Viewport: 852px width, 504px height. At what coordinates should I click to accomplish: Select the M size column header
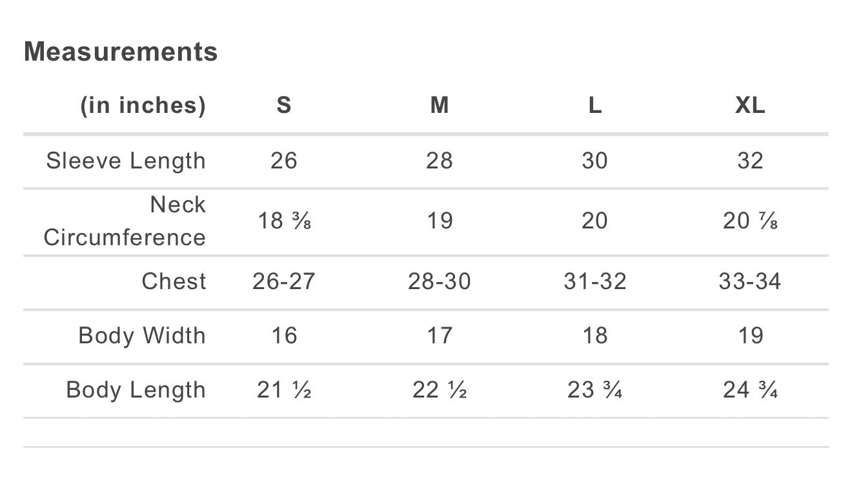pos(440,105)
